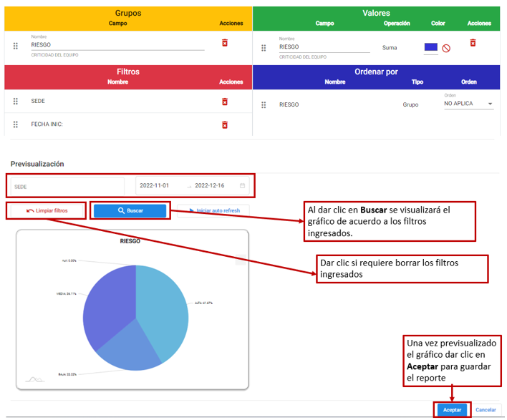Click drag handle in Ordenar por row
507x420 pixels.
click(x=264, y=104)
